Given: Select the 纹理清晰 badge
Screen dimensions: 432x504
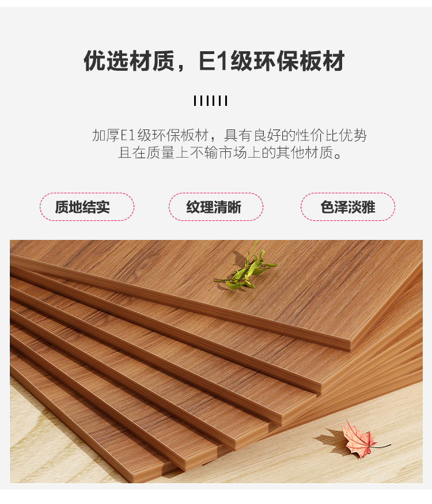Looking at the screenshot, I should click(215, 207).
